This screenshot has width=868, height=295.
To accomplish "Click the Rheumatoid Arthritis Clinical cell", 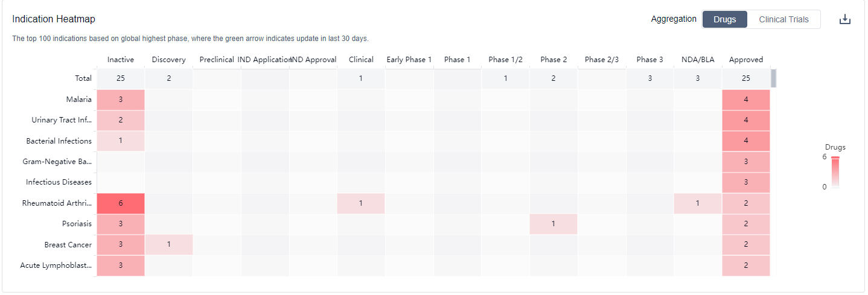I will [x=361, y=203].
